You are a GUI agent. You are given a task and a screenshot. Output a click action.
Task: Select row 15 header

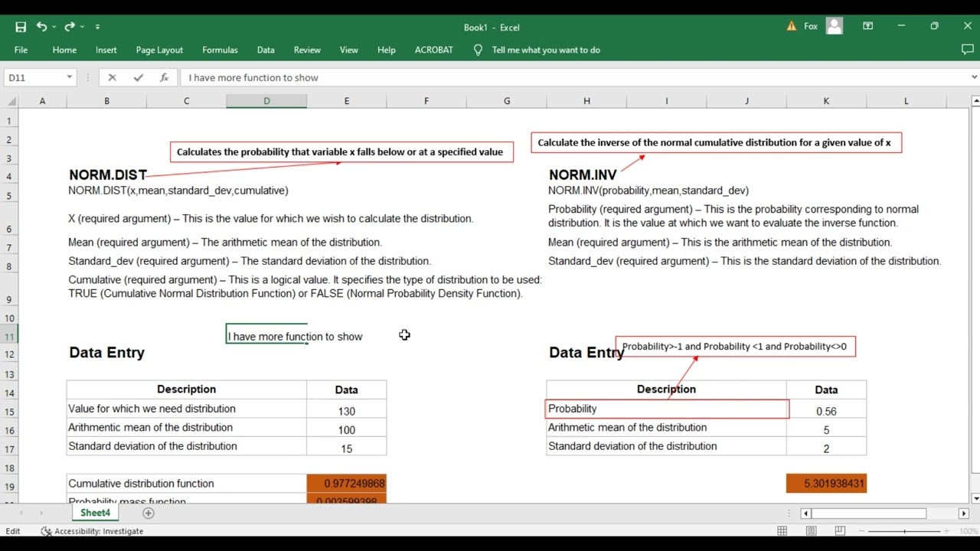(9, 412)
